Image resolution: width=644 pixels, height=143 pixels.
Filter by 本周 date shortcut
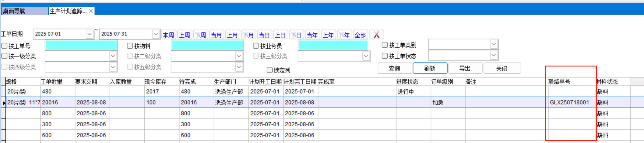(x=168, y=35)
